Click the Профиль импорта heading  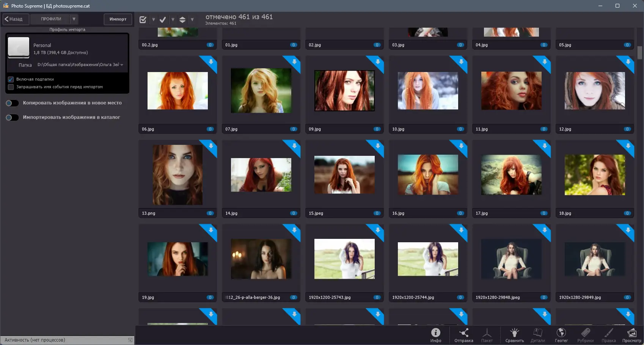coord(68,30)
